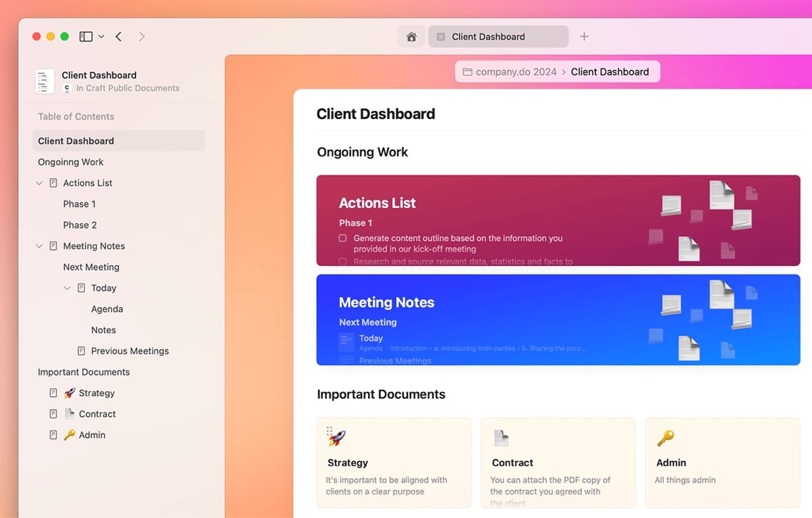The image size is (812, 518).
Task: Switch to the Client Dashboard tab
Action: coord(497,37)
